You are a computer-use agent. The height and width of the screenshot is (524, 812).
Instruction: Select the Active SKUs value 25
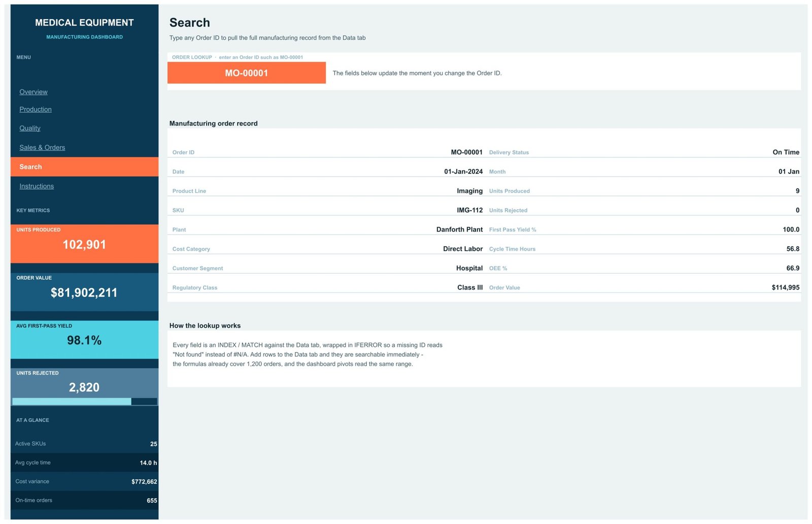tap(153, 444)
